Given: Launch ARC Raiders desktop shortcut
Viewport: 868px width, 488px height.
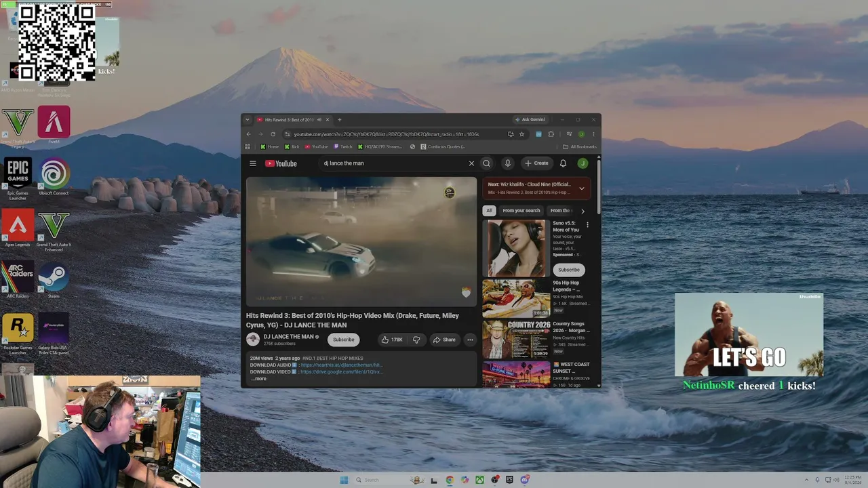Looking at the screenshot, I should pos(18,281).
